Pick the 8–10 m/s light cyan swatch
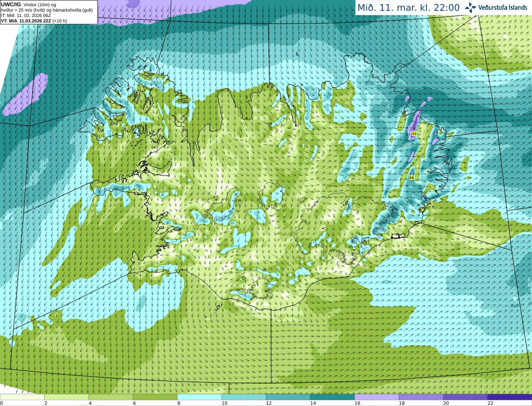The width and height of the screenshot is (532, 406). click(x=199, y=397)
